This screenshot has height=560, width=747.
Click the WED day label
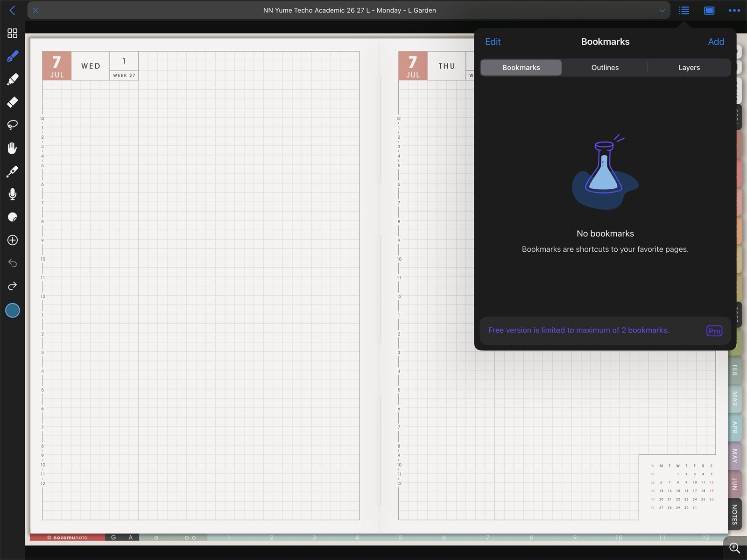(91, 66)
